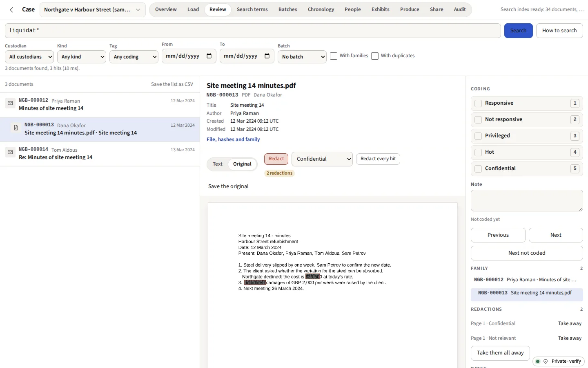Viewport: 588px width, 368px height.
Task: Click Take them all away
Action: 500,353
